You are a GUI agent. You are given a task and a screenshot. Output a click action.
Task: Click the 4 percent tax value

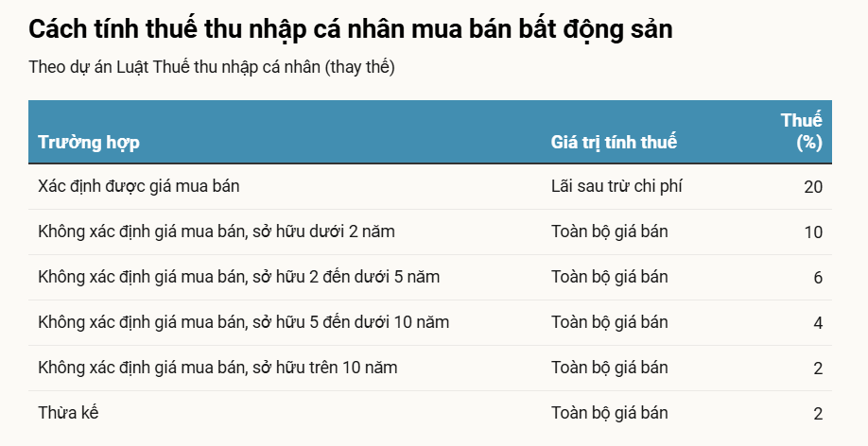coord(818,323)
